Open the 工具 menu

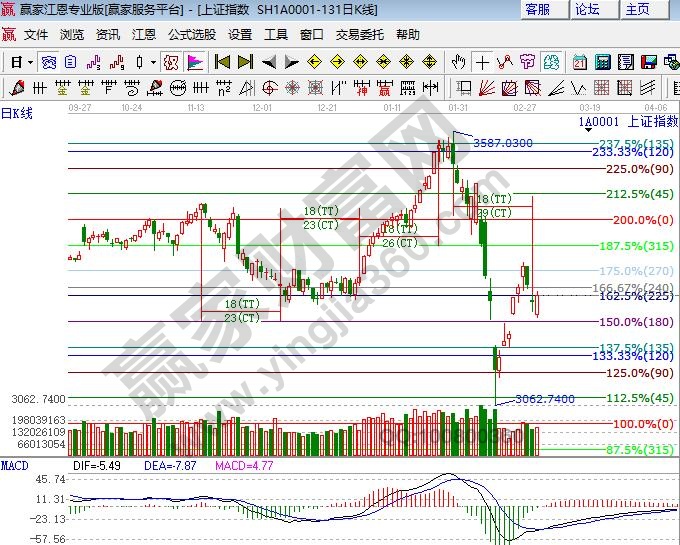click(275, 34)
